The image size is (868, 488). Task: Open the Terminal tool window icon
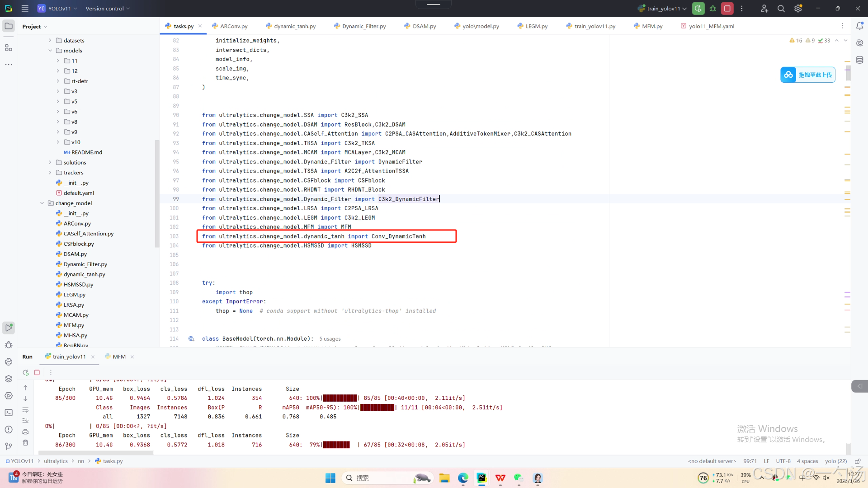click(x=9, y=413)
